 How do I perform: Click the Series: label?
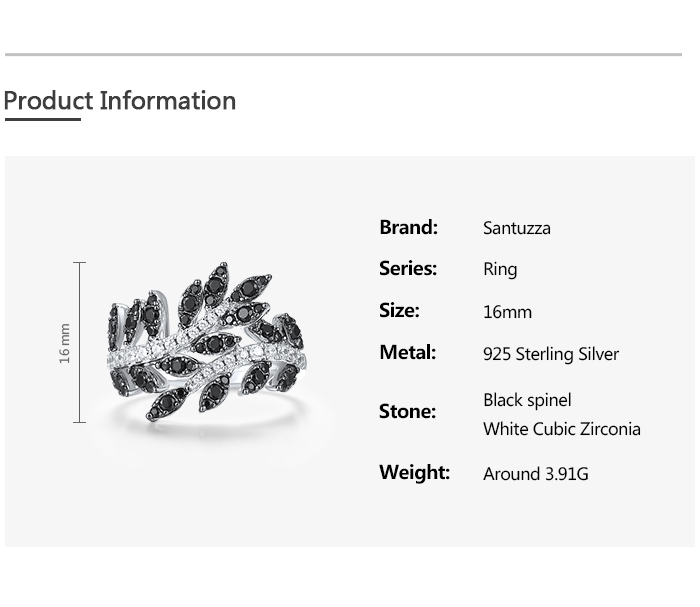[408, 268]
